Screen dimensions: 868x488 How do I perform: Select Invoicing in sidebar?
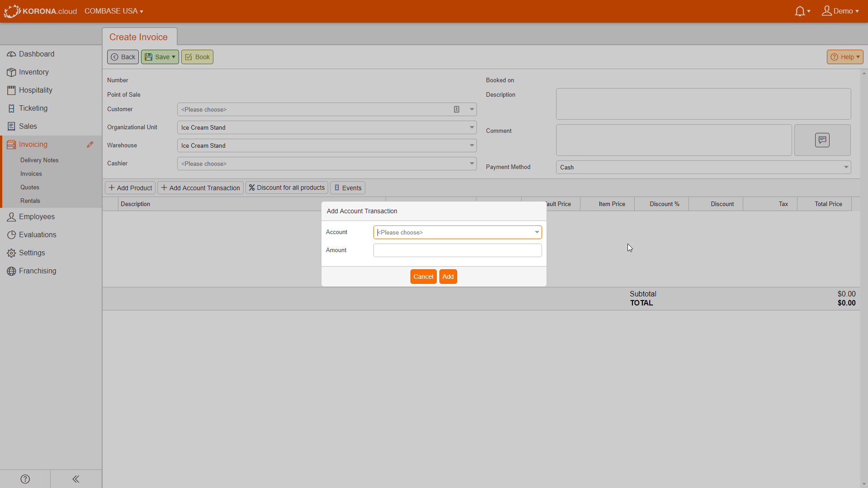(x=33, y=145)
